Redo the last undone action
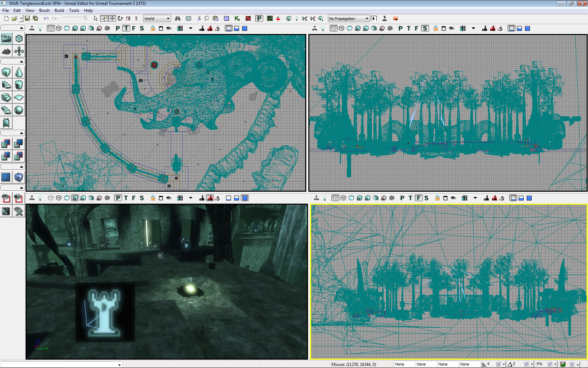 tap(54, 19)
